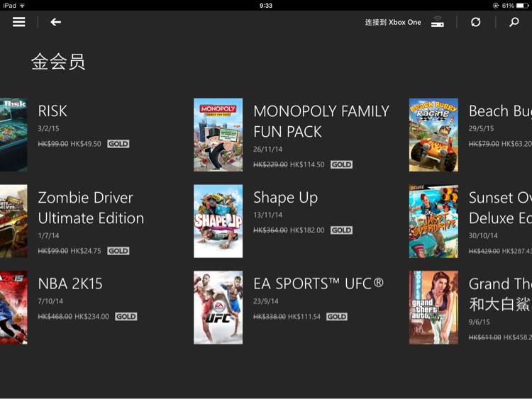The height and width of the screenshot is (399, 532).
Task: Open the hamburger menu
Action: pyautogui.click(x=19, y=22)
